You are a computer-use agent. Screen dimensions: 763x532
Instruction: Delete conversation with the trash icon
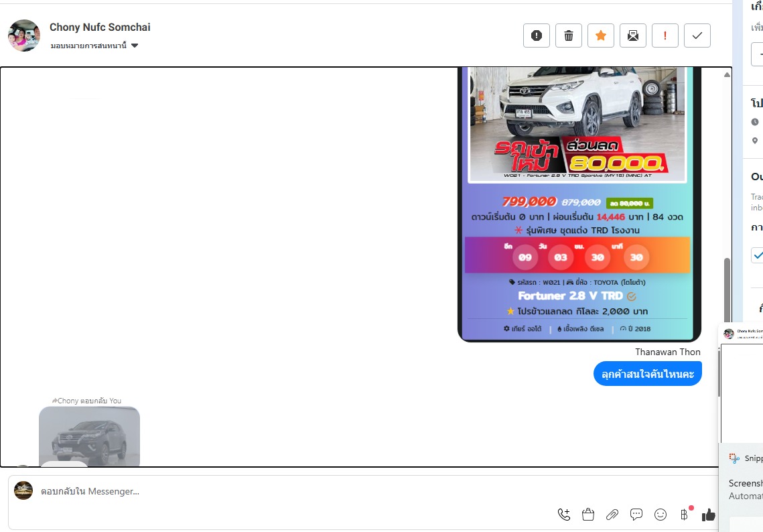coord(569,36)
